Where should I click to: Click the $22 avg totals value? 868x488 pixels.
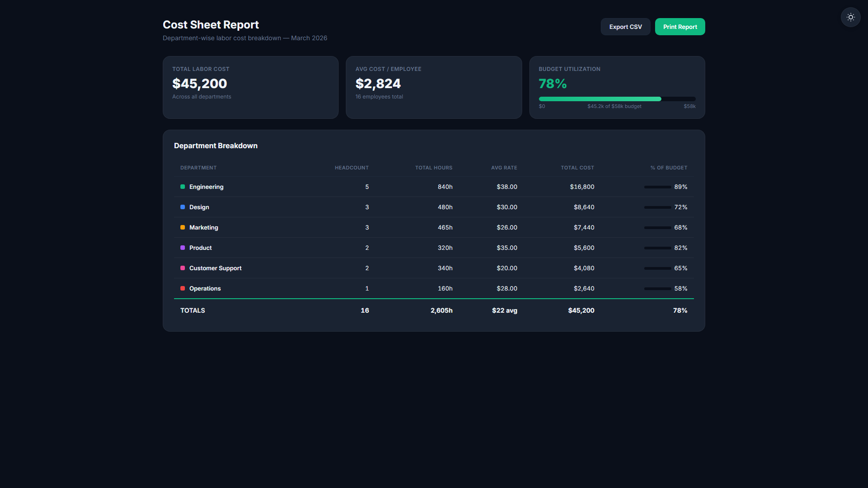click(x=505, y=310)
